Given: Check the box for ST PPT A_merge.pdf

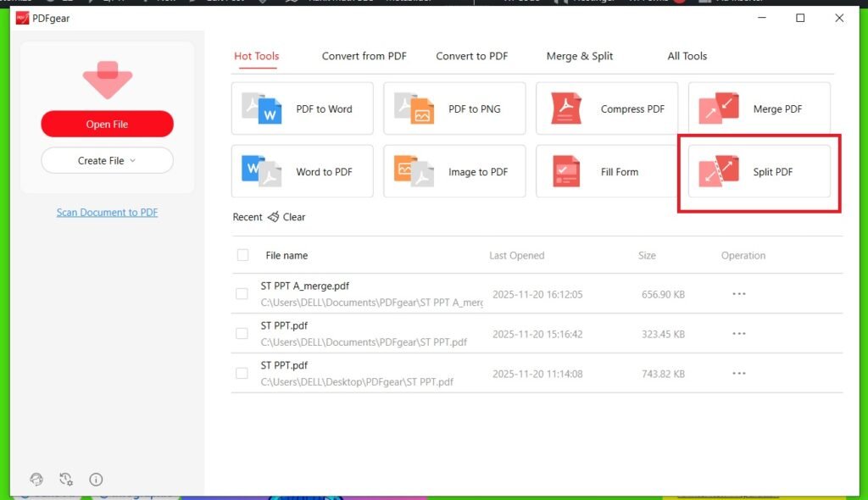Looking at the screenshot, I should pos(242,294).
